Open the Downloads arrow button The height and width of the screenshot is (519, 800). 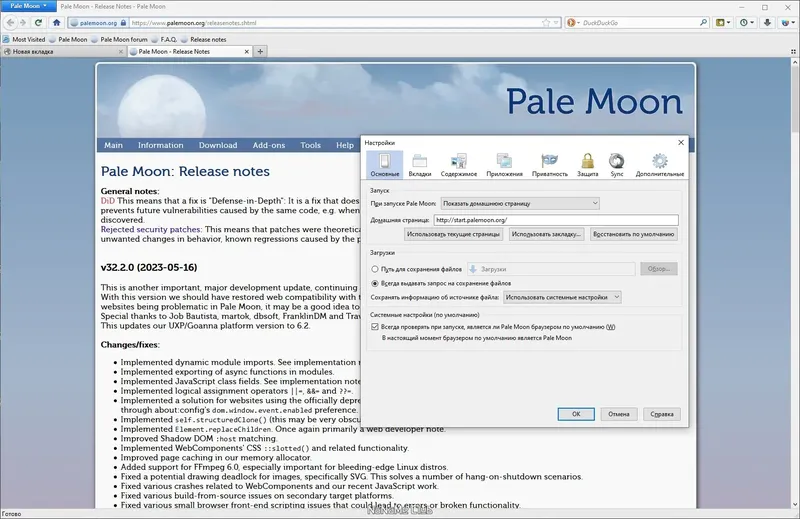(x=767, y=22)
